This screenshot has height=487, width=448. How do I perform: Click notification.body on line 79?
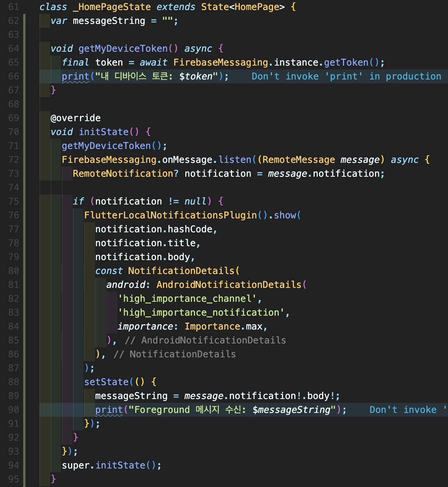tap(143, 257)
